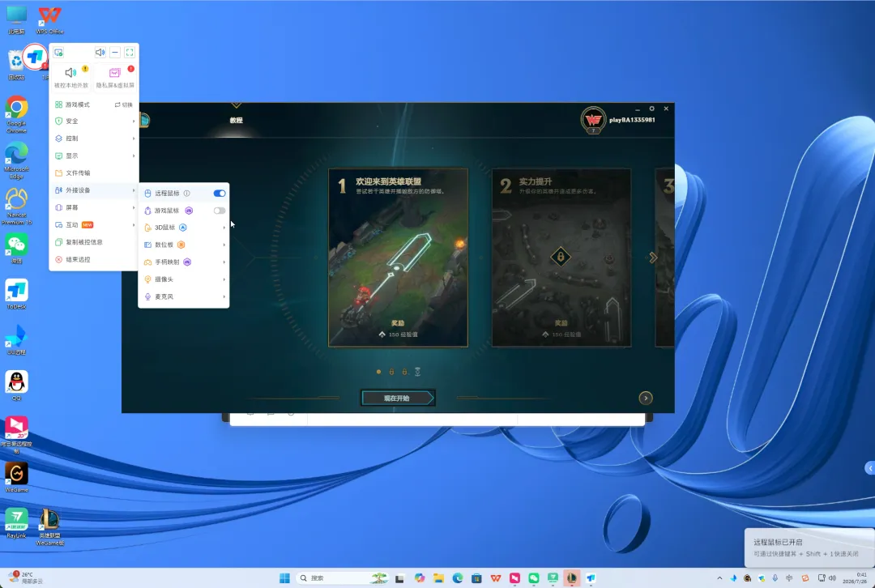Select locked tutorial card 2 实力提升
Screen dimensions: 875x588
point(561,258)
